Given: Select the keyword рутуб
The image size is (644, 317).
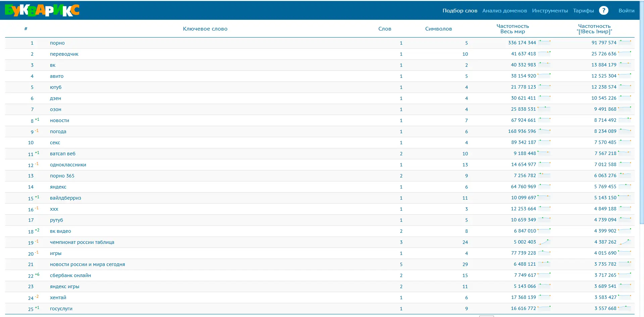Looking at the screenshot, I should (x=56, y=220).
